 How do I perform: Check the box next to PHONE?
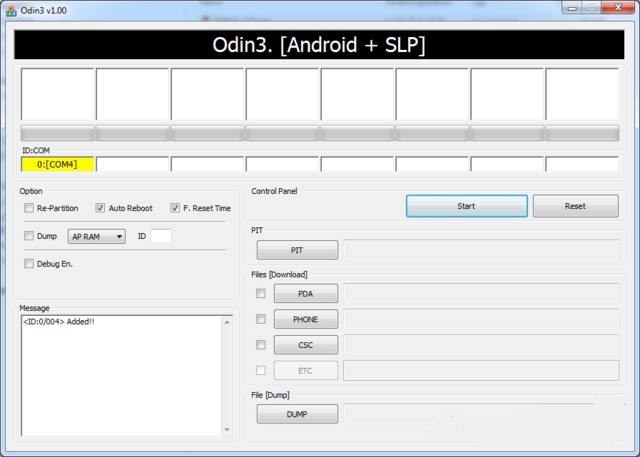(x=261, y=319)
